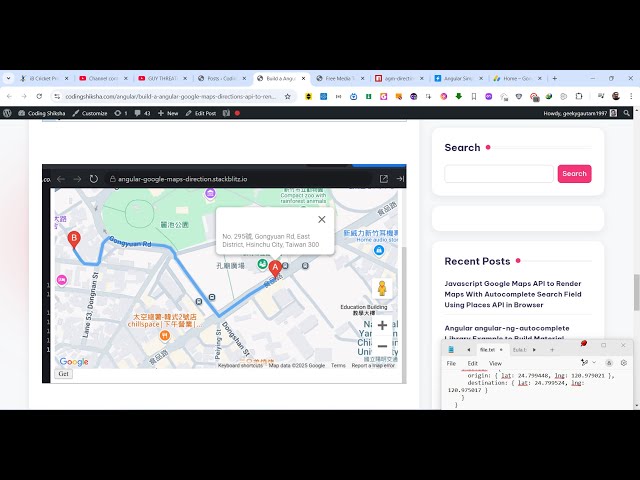640x480 pixels.
Task: Focus the sidebar search input field
Action: click(498, 174)
